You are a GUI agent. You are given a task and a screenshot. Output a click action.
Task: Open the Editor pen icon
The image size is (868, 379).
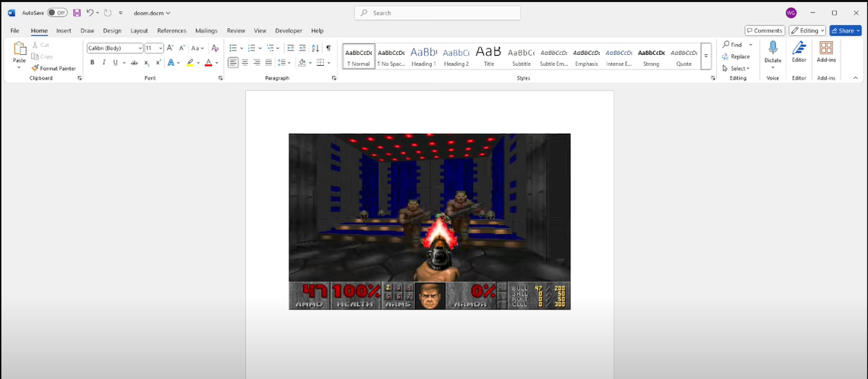point(799,48)
